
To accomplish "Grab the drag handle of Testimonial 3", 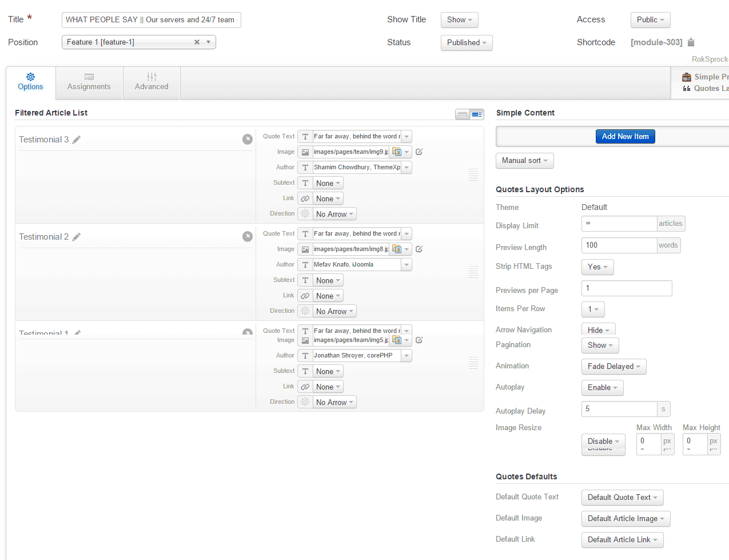I will click(x=473, y=175).
